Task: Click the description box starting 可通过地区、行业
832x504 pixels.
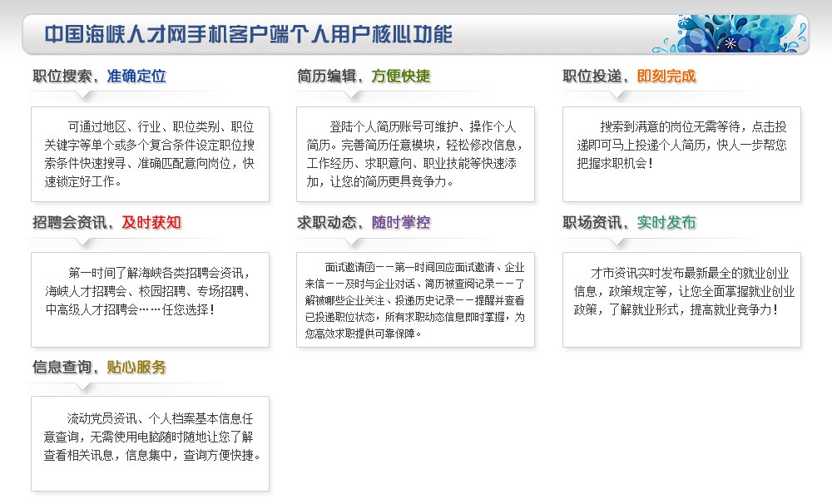Action: point(150,155)
